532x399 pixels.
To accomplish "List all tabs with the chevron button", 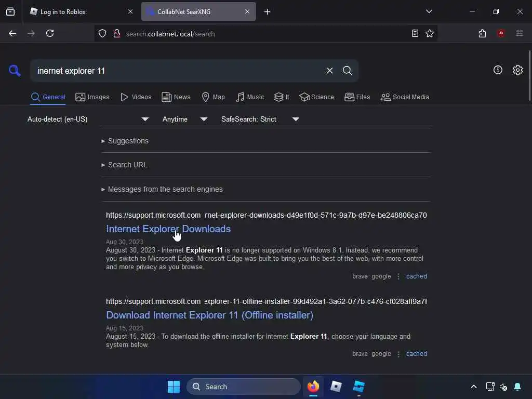I will coord(429,11).
